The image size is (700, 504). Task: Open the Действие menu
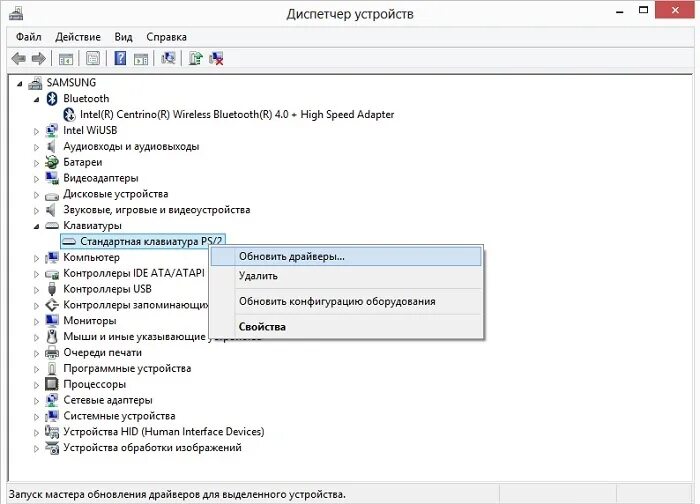coord(78,37)
